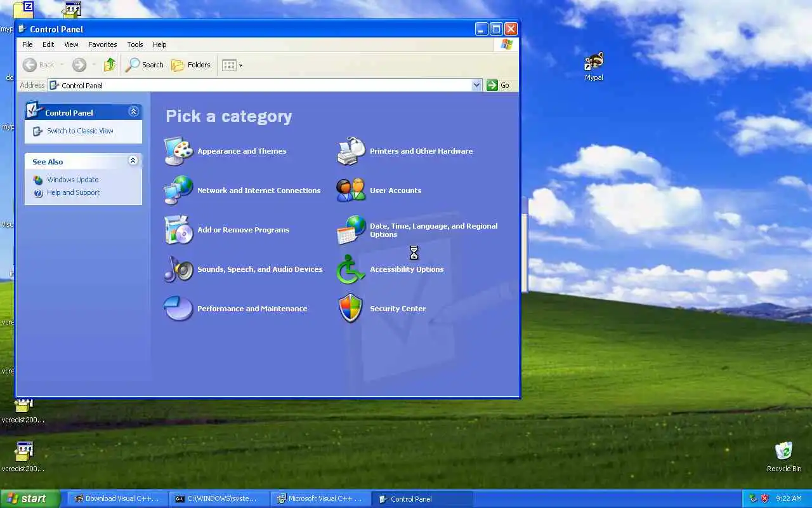Open the Add or Remove Programs CD icon
Viewport: 812px width, 508px height.
(179, 230)
